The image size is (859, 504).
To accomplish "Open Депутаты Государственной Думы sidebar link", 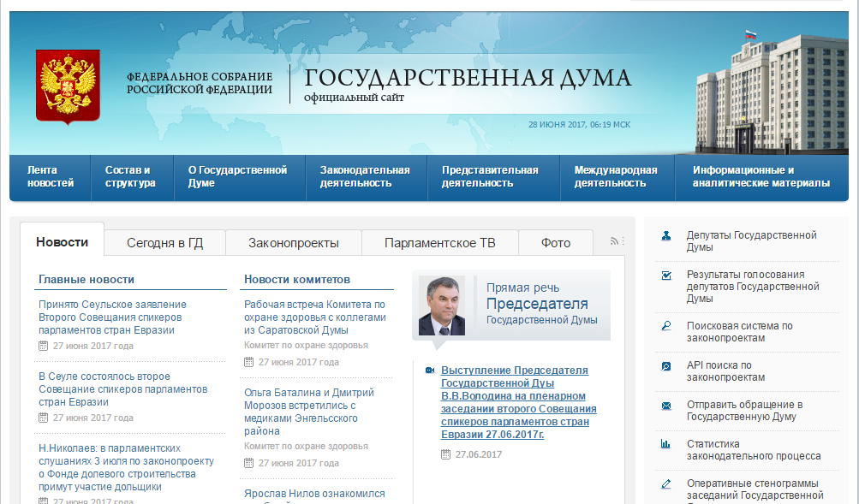I will [x=752, y=241].
